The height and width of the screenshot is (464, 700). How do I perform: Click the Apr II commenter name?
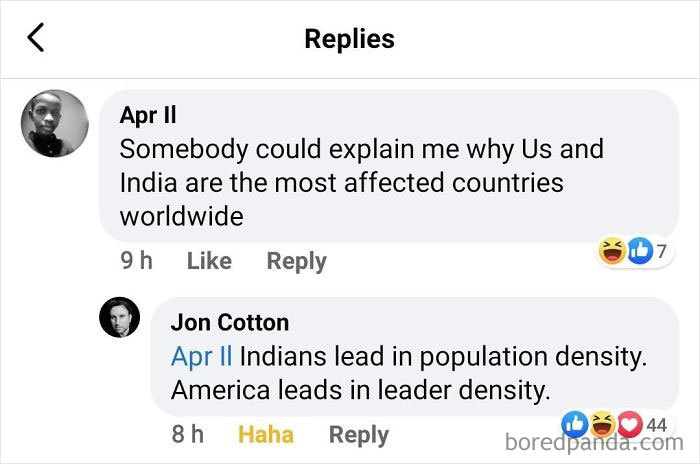tap(148, 116)
